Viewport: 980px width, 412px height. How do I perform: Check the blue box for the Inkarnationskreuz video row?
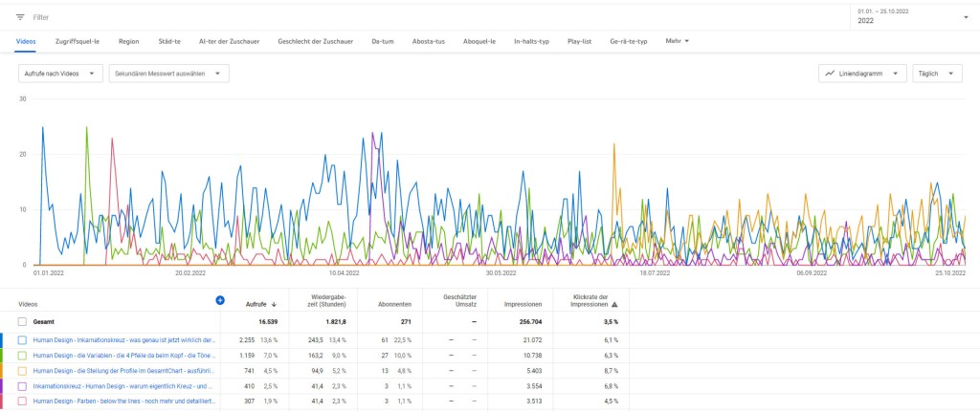click(23, 339)
